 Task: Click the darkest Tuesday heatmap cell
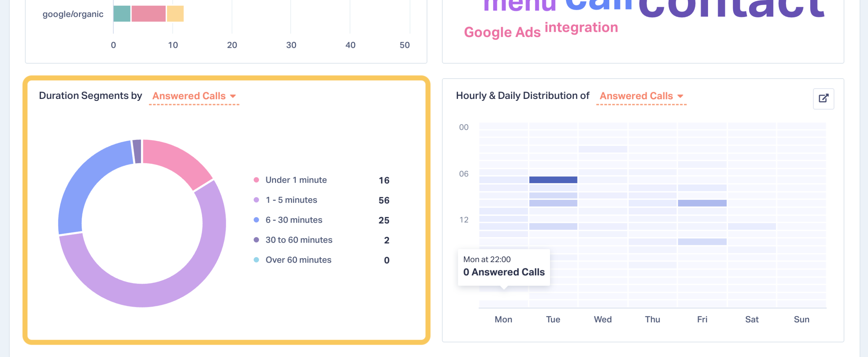pos(553,180)
